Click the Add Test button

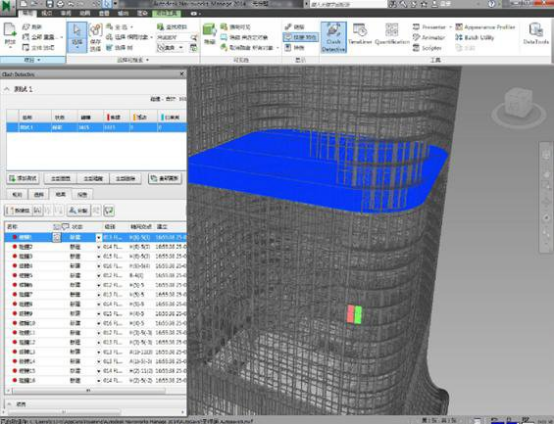[x=23, y=178]
